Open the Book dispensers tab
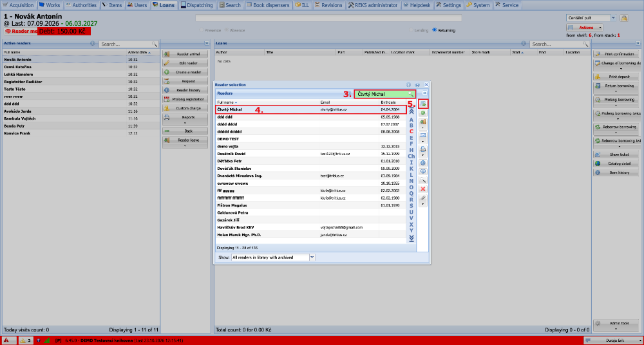This screenshot has height=345, width=644. click(269, 5)
